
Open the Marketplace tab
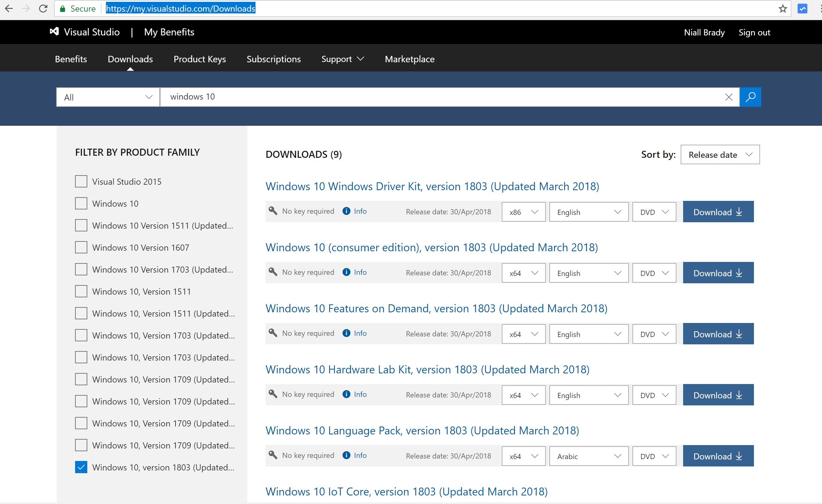pyautogui.click(x=410, y=59)
